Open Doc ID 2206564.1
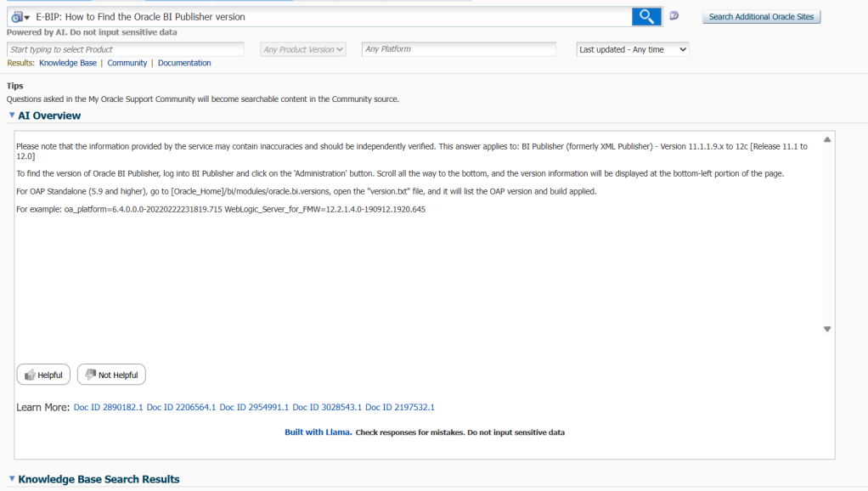 click(181, 408)
